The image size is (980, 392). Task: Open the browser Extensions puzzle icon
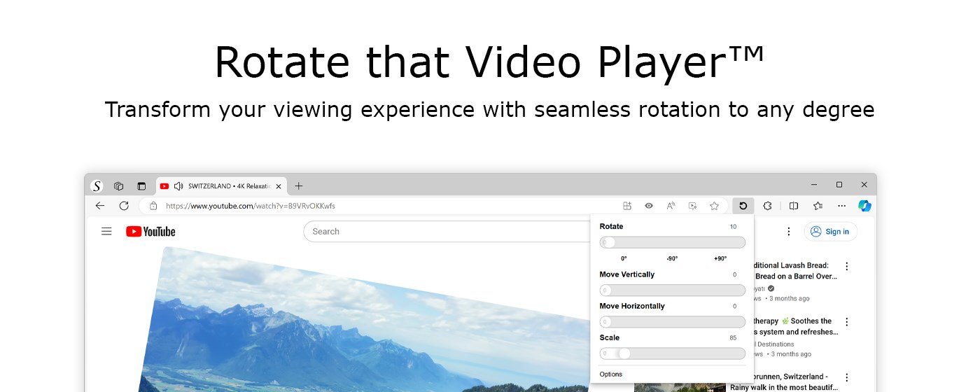pyautogui.click(x=767, y=206)
